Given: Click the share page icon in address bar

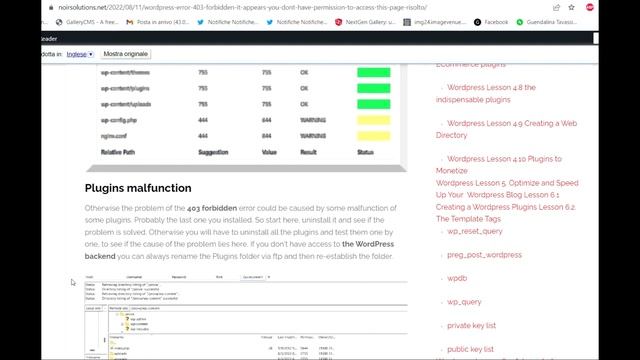Looking at the screenshot, I should pos(556,7).
